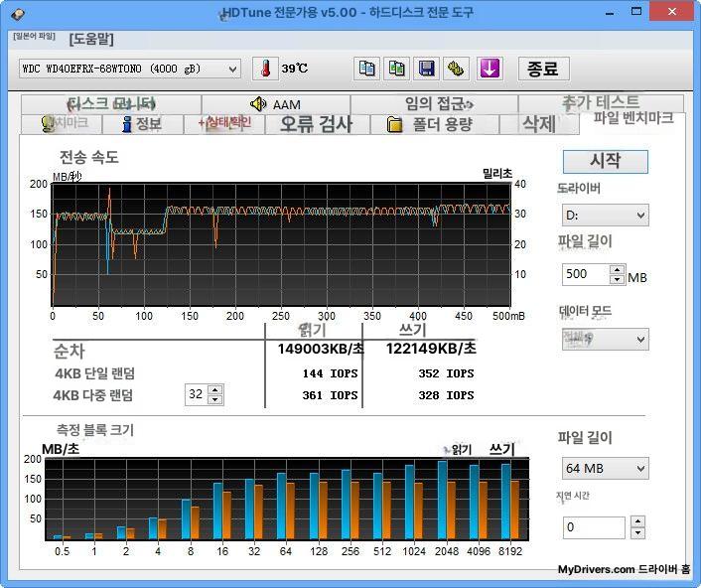Click the 종료 exit button
The width and height of the screenshot is (701, 588).
tap(542, 69)
